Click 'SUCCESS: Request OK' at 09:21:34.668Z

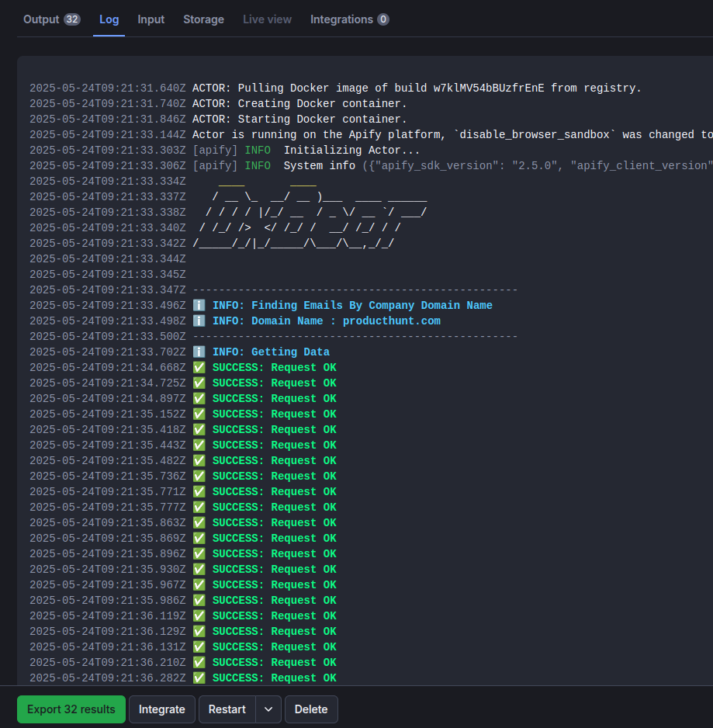coord(275,368)
